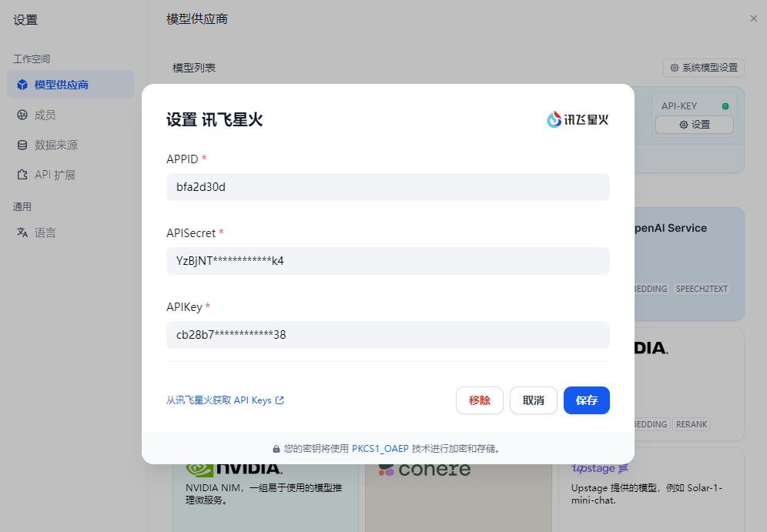Open the PKCS1_OAEP link
The width and height of the screenshot is (767, 532).
tap(380, 448)
